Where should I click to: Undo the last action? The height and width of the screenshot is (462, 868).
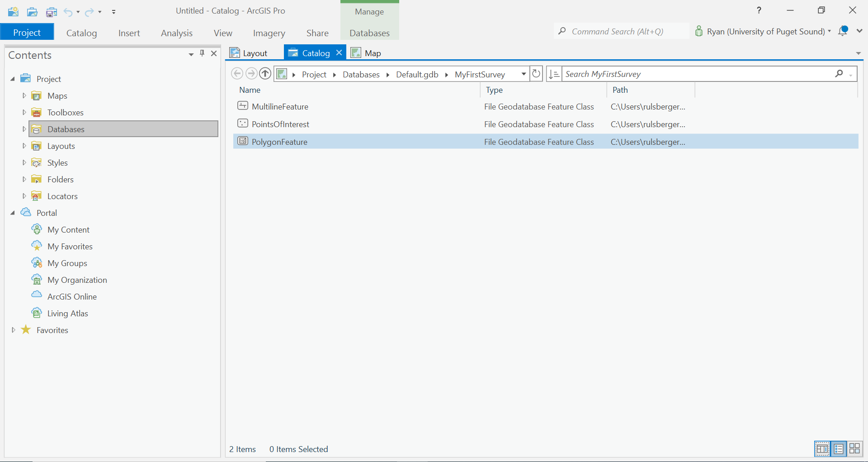click(x=69, y=12)
